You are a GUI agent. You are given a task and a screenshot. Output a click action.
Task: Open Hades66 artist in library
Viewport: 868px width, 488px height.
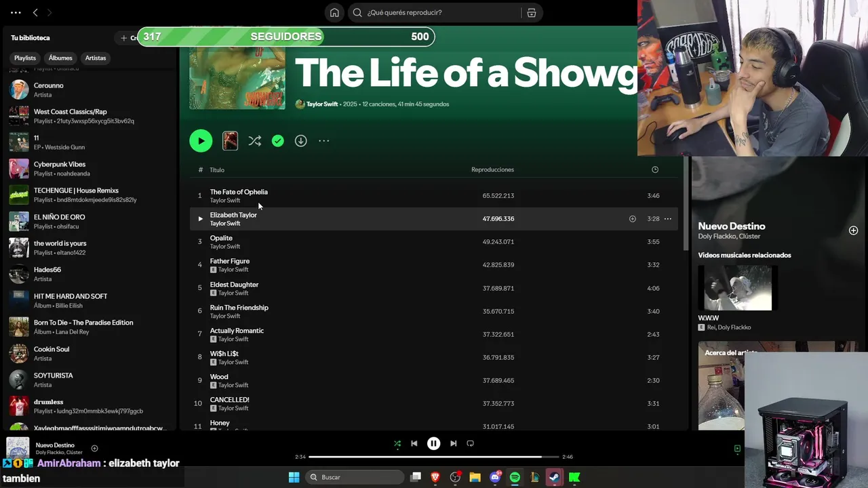[91, 274]
